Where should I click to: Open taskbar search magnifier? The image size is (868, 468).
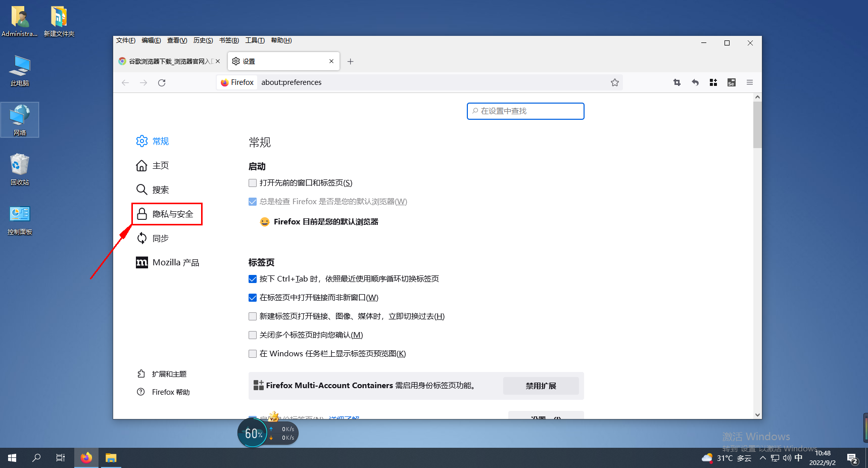36,458
